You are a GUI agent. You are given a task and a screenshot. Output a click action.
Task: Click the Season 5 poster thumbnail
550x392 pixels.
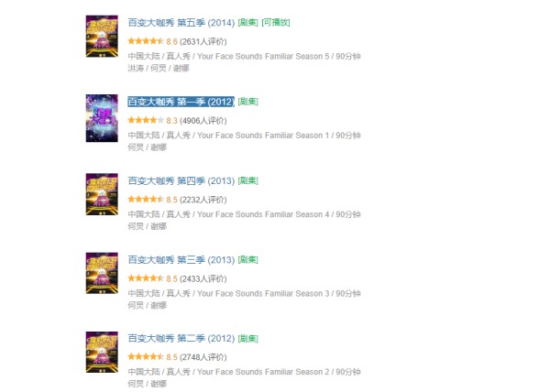(102, 36)
